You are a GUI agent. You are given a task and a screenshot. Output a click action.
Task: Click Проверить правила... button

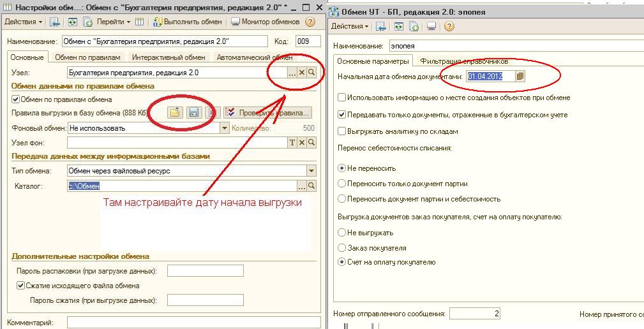(268, 112)
